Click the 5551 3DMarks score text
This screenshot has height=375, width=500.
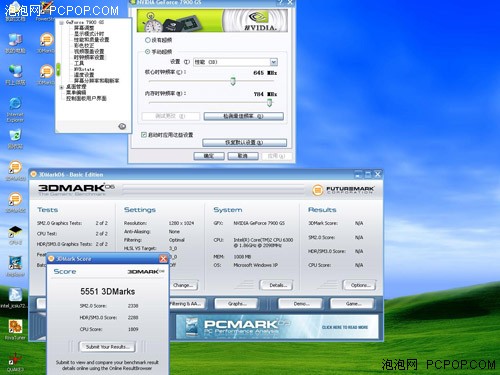(108, 292)
